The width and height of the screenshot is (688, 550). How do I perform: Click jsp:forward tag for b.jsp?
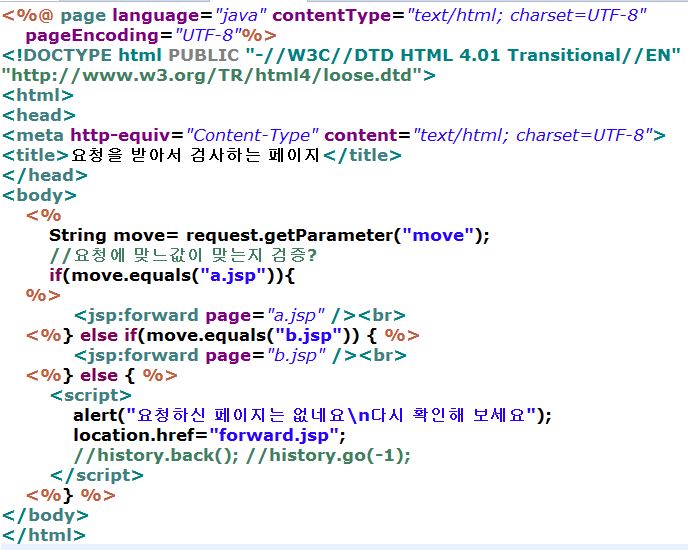[x=240, y=355]
